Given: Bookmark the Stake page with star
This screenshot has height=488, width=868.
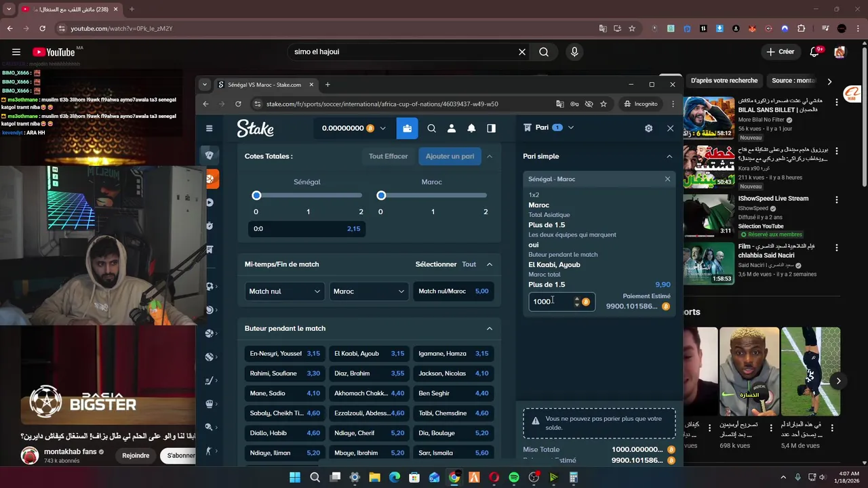Looking at the screenshot, I should click(x=604, y=104).
